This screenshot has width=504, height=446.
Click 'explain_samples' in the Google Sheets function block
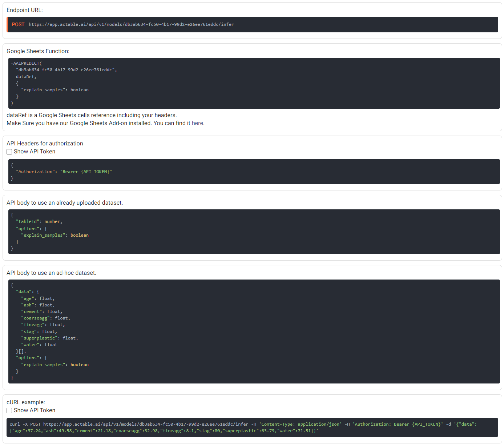43,90
